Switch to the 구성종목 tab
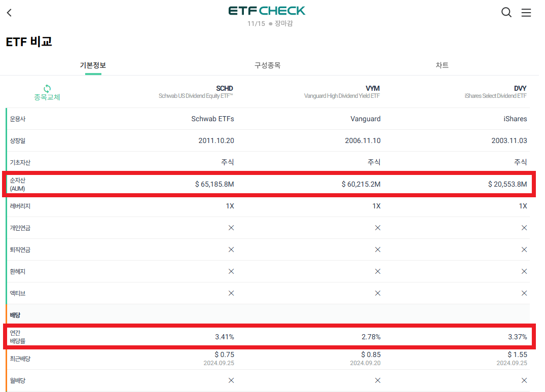This screenshot has width=545, height=392. tap(267, 65)
